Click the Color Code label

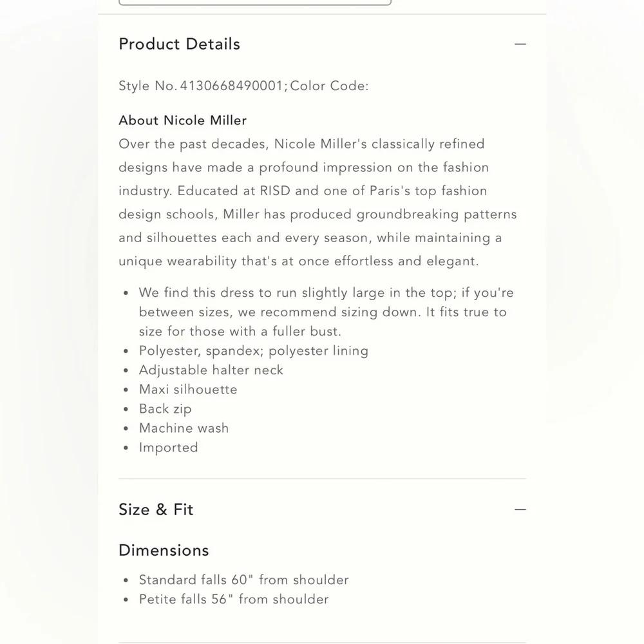pos(329,86)
